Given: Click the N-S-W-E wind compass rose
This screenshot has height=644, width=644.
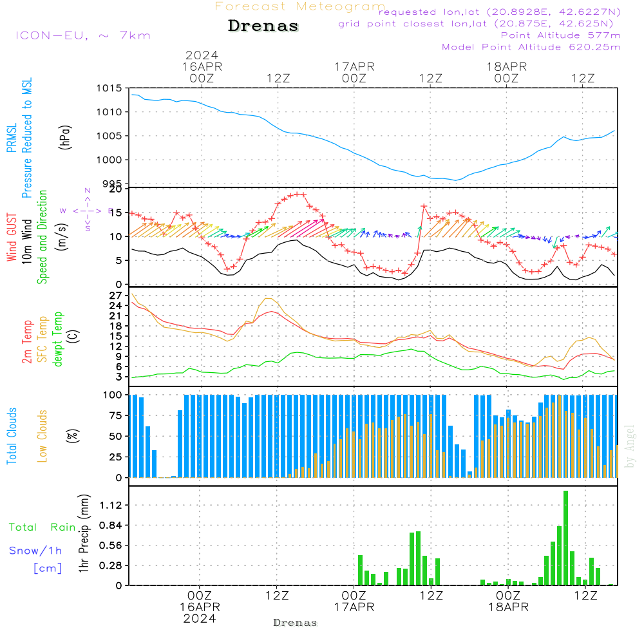Looking at the screenshot, I should click(x=87, y=211).
